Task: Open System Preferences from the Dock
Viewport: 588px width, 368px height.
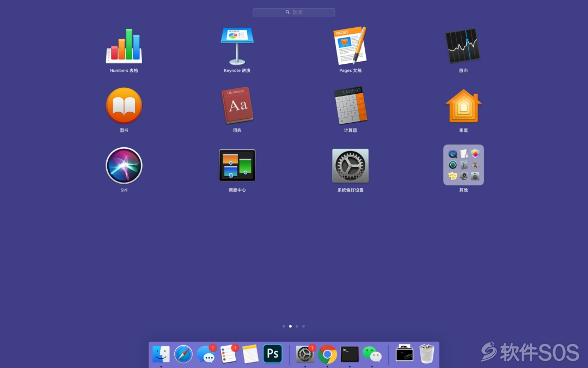Action: [x=305, y=354]
